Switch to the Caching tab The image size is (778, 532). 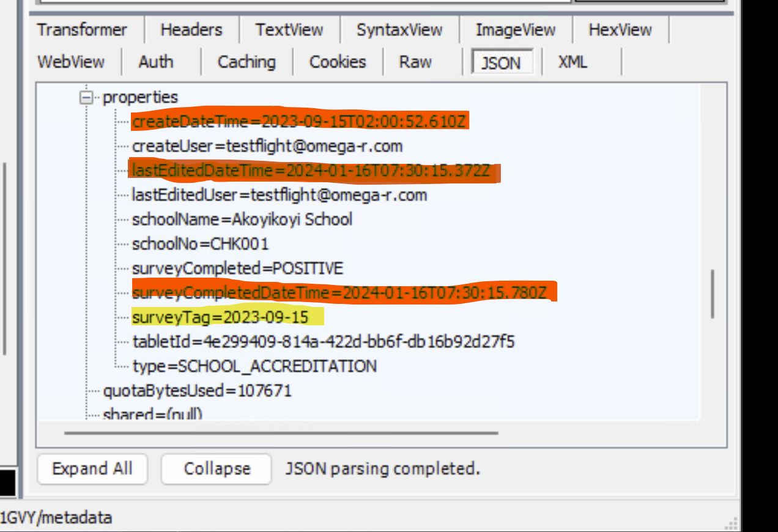coord(246,62)
